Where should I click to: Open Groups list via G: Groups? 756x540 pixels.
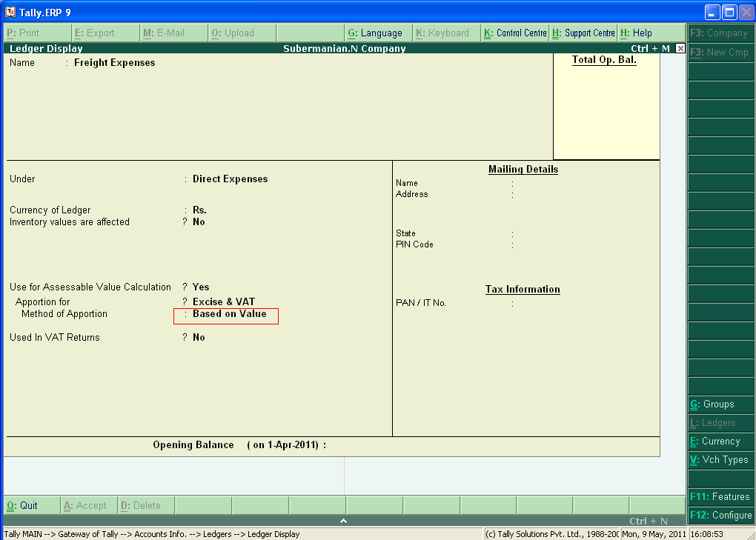(720, 404)
